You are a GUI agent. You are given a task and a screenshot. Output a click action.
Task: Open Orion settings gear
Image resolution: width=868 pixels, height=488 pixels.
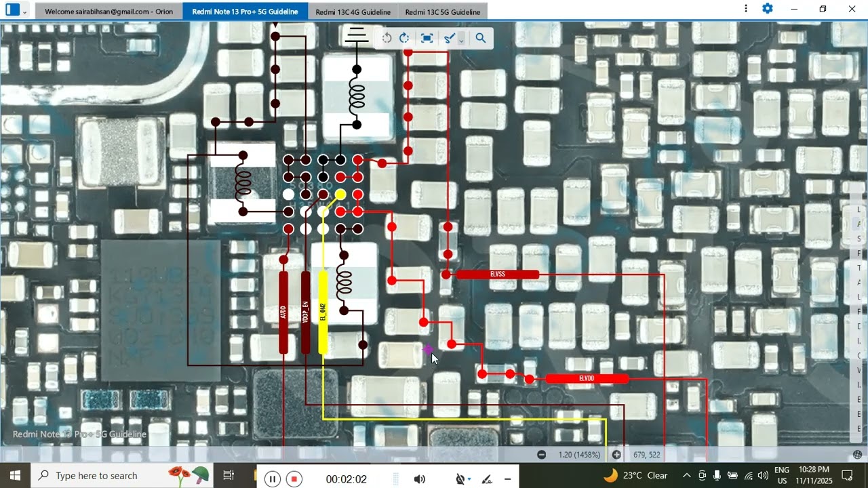click(768, 9)
